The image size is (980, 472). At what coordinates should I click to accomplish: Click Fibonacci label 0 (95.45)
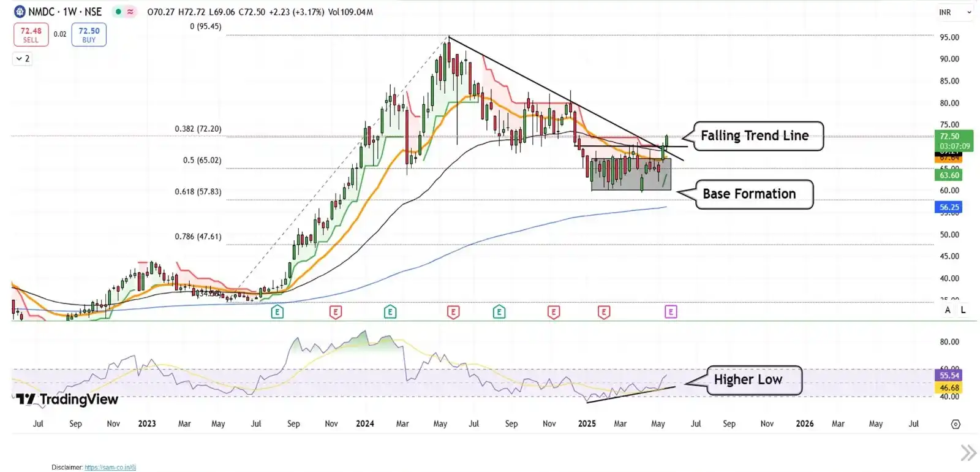point(206,26)
